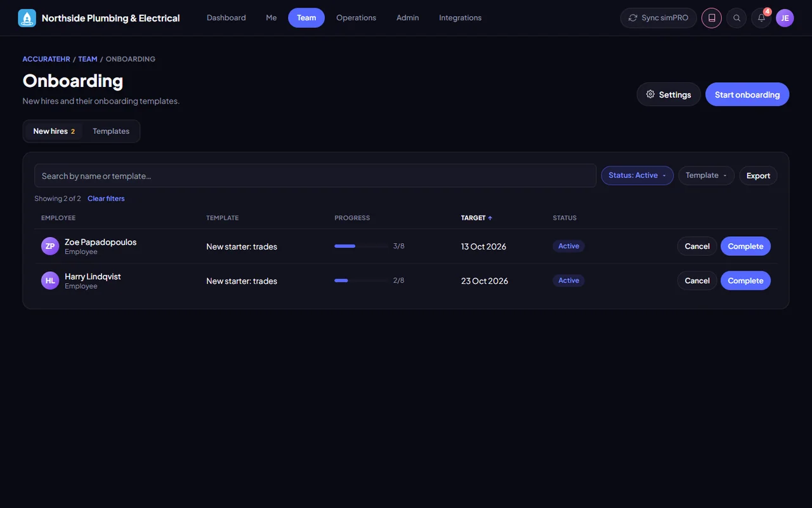This screenshot has height=508, width=812.
Task: Switch to the New hires tab
Action: (x=54, y=131)
